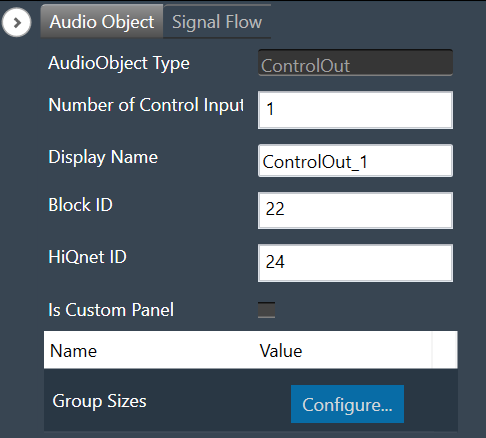Click the AudioObject Type field showing ControlOut
Screen dimensions: 486x438
click(x=355, y=63)
